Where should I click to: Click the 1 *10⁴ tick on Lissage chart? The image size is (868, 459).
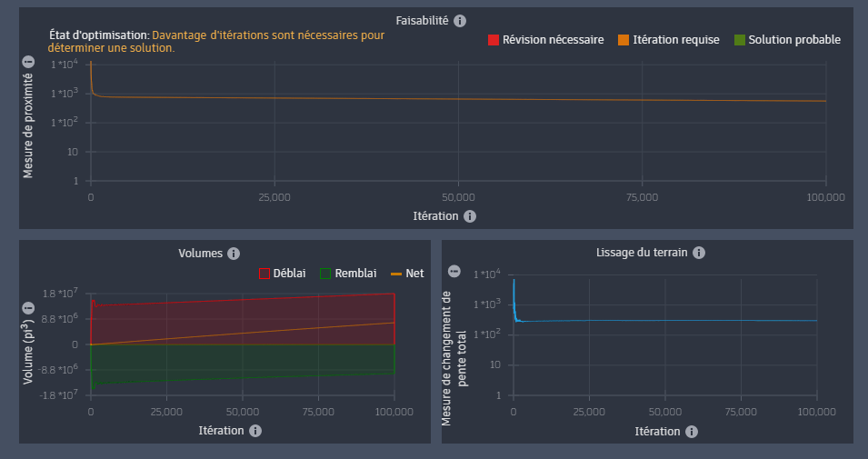click(x=487, y=274)
